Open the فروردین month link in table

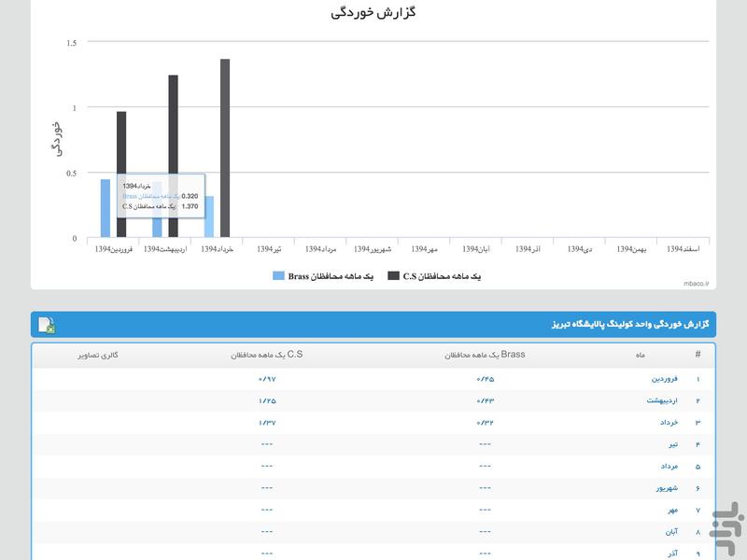coord(664,379)
